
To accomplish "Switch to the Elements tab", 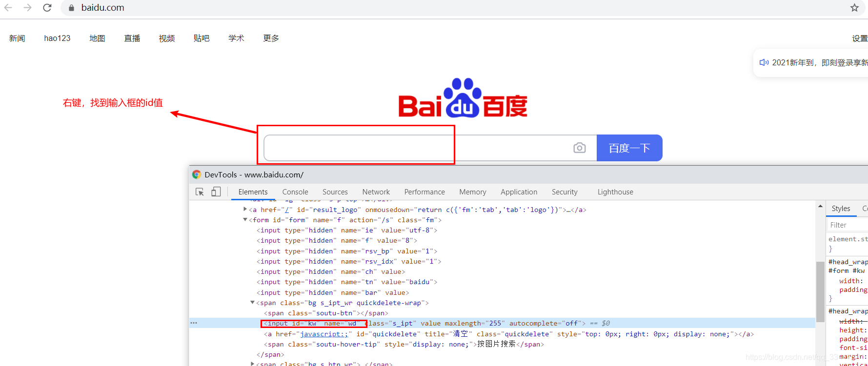I will tap(253, 192).
